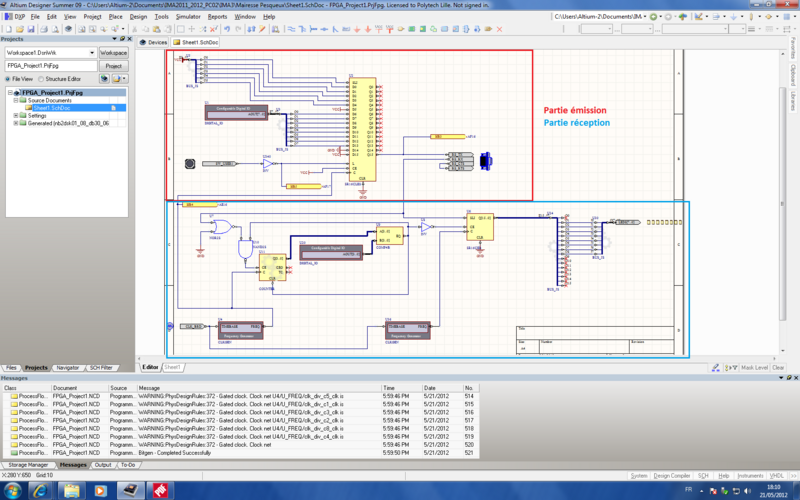Open Windows Media Player from taskbar
This screenshot has width=800, height=500.
99,490
